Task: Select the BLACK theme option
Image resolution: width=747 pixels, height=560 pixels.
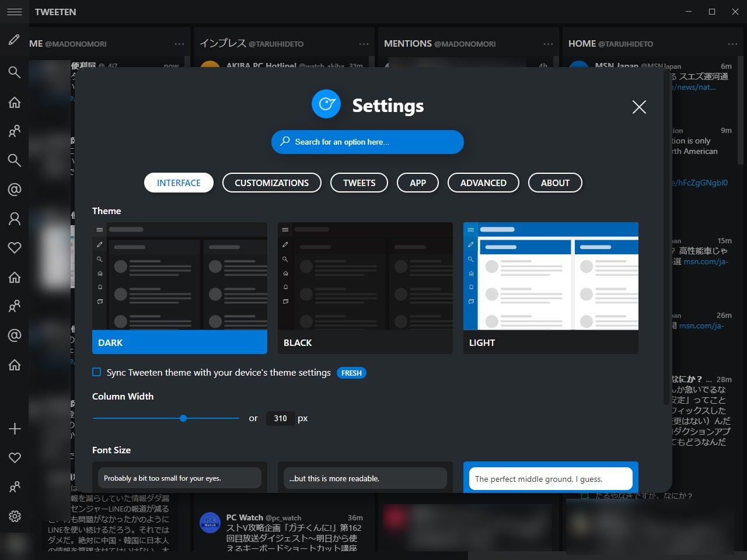Action: (x=365, y=288)
